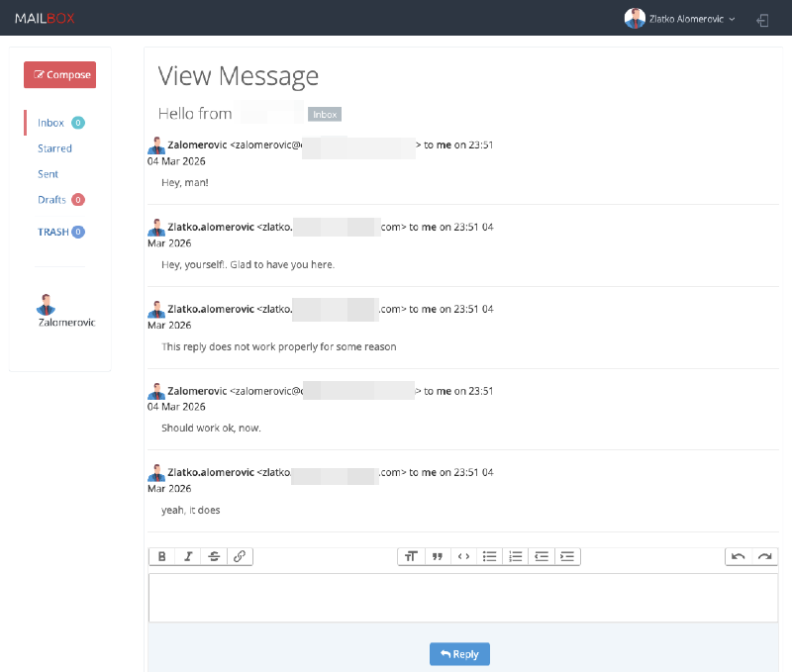Open the Starred folder
792x672 pixels.
tap(52, 148)
